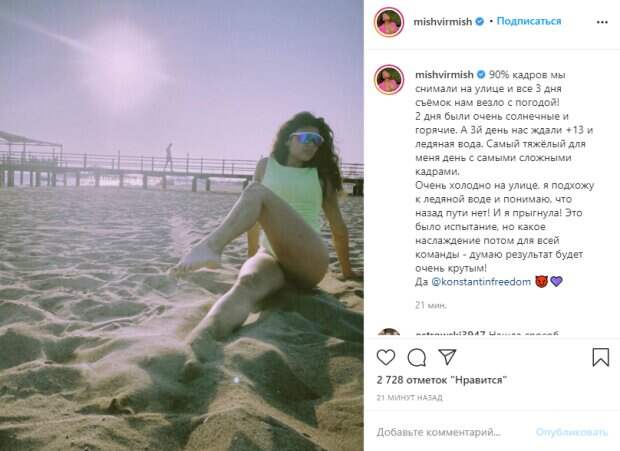Open mishvirmish avatar in post header
620x451 pixels.
[x=389, y=22]
